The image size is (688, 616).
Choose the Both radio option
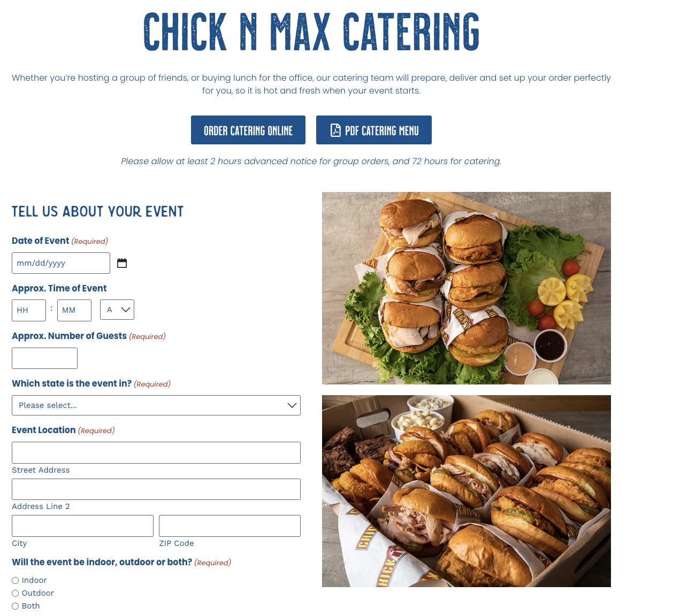[16, 606]
